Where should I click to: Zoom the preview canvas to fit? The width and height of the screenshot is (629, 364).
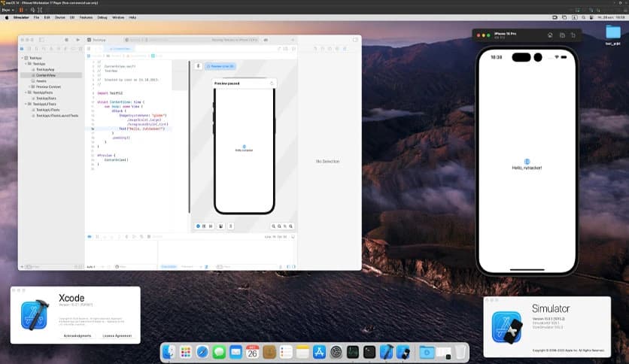point(285,226)
